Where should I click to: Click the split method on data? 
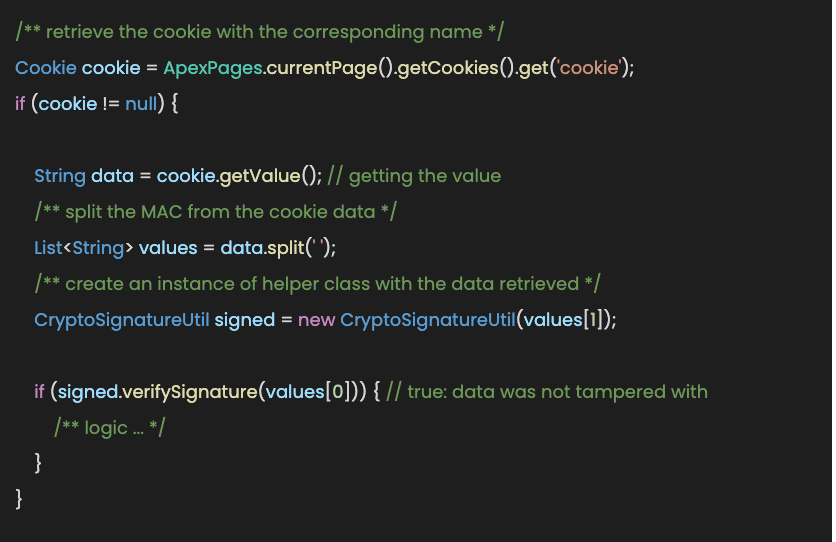pyautogui.click(x=285, y=248)
